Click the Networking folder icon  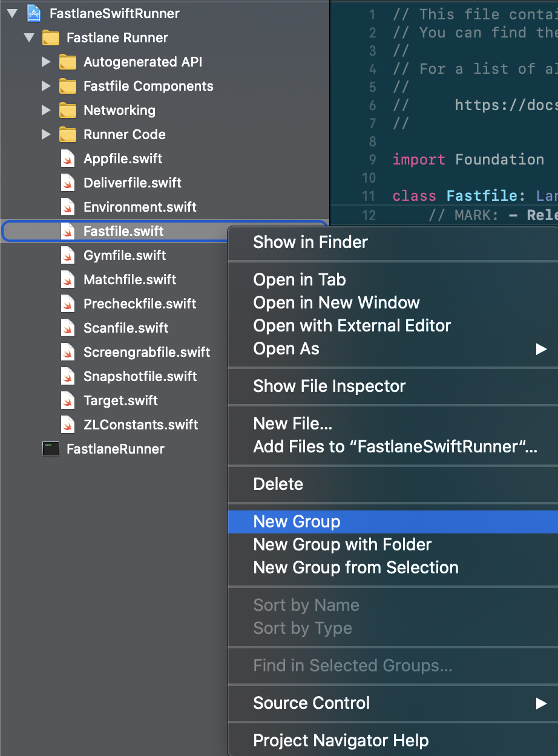click(x=68, y=110)
